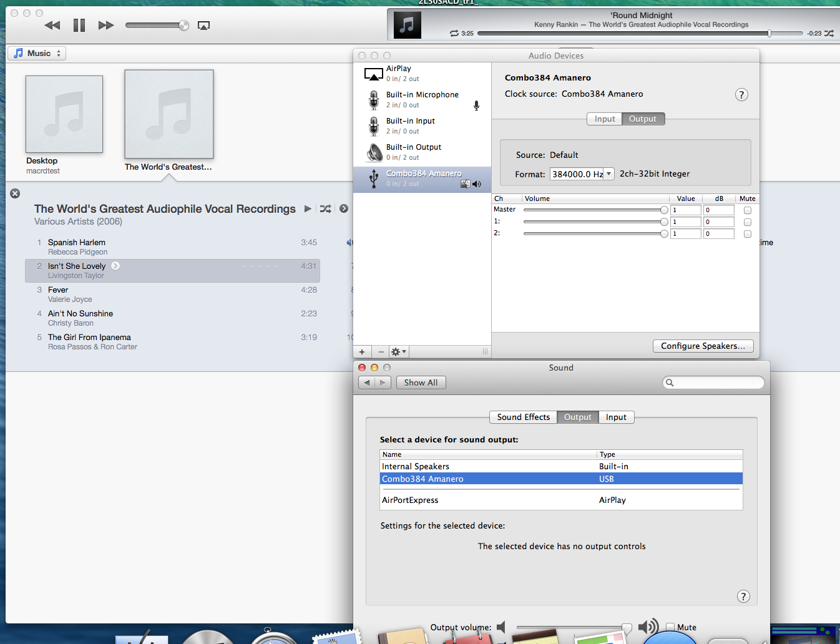Toggle shuffle icon in now-playing display
840x644 pixels.
(x=829, y=33)
